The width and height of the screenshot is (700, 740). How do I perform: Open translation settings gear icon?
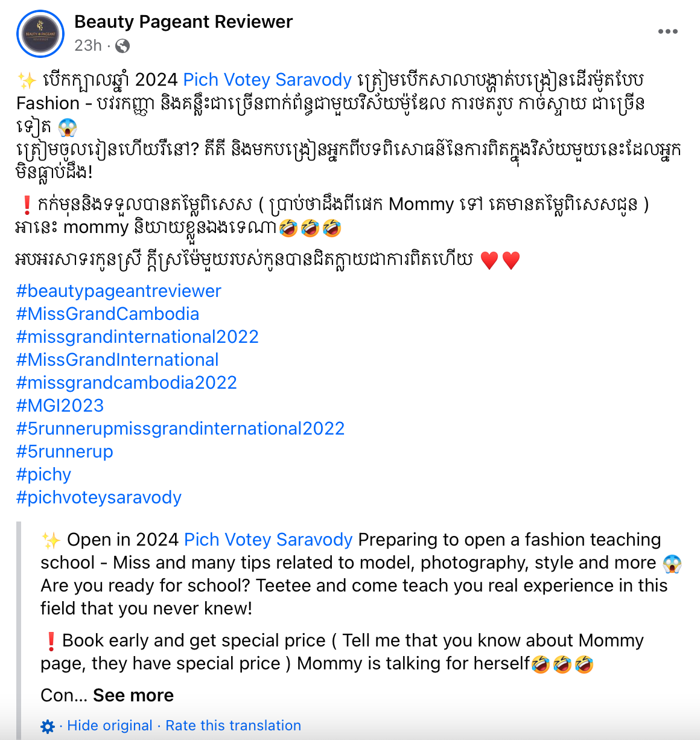48,726
